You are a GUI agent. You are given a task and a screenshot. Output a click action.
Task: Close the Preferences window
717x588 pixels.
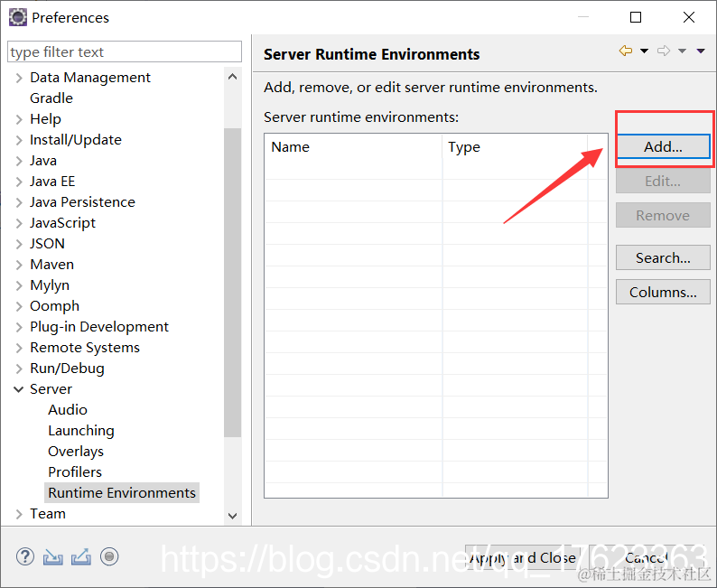click(689, 17)
